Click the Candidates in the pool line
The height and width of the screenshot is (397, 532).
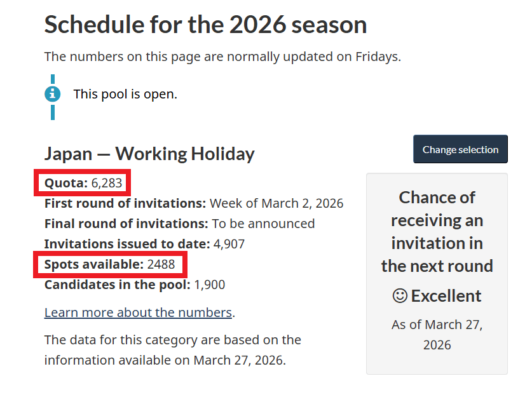pyautogui.click(x=134, y=285)
